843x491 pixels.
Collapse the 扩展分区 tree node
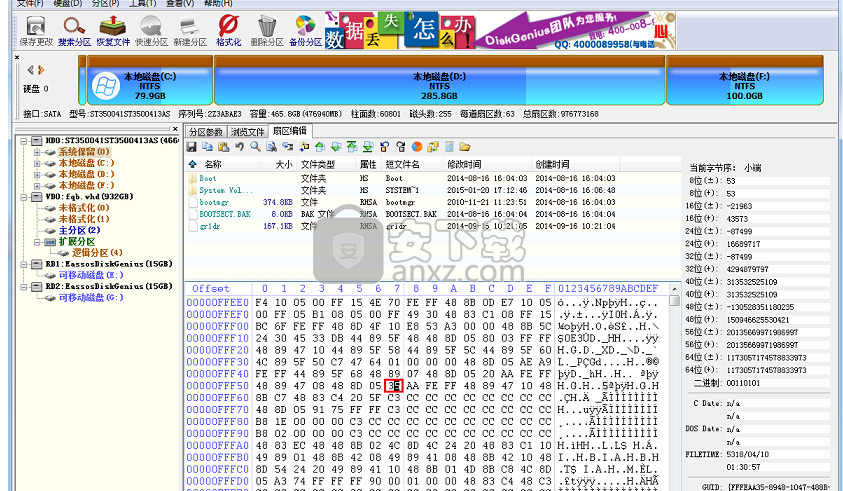(x=37, y=242)
